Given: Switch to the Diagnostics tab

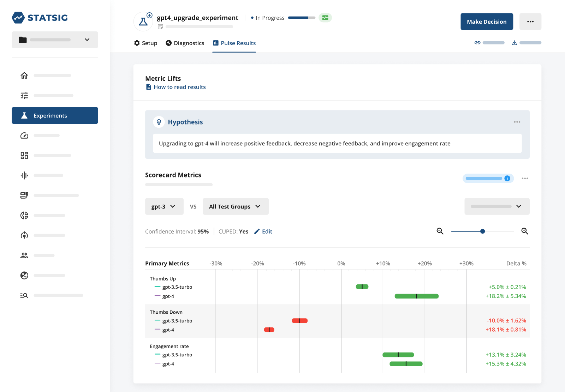Looking at the screenshot, I should click(185, 43).
